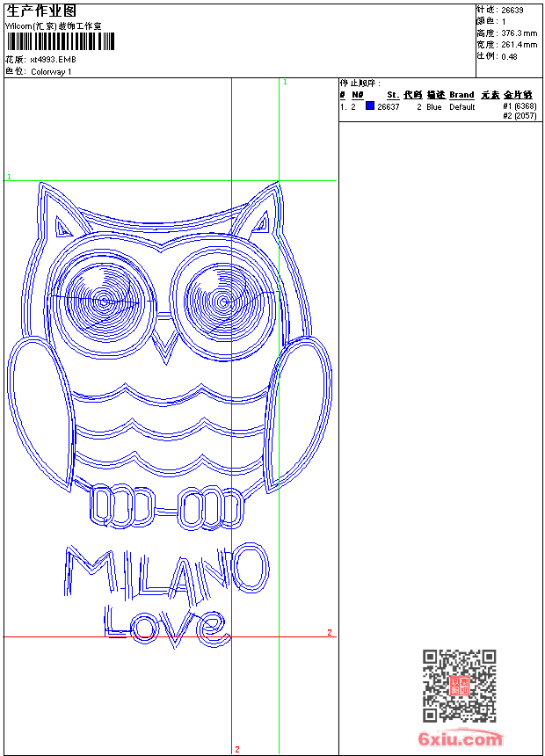The image size is (545, 756).
Task: Click the green marker 1 at top
Action: (285, 82)
